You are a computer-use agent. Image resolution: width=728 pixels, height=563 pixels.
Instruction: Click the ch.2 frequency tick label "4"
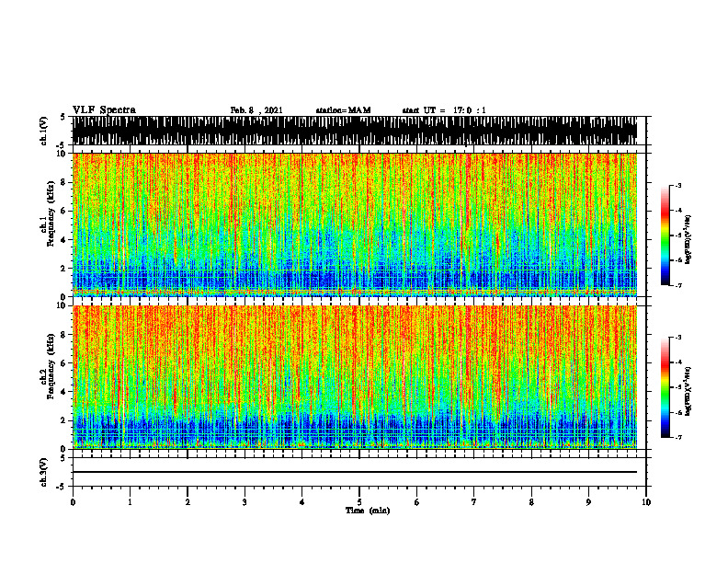[63, 392]
